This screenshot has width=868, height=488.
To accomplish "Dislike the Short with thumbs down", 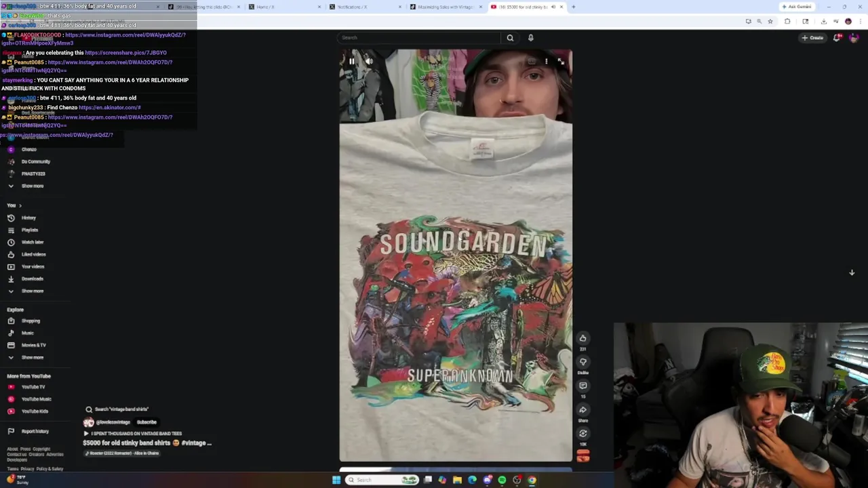I will (x=583, y=362).
